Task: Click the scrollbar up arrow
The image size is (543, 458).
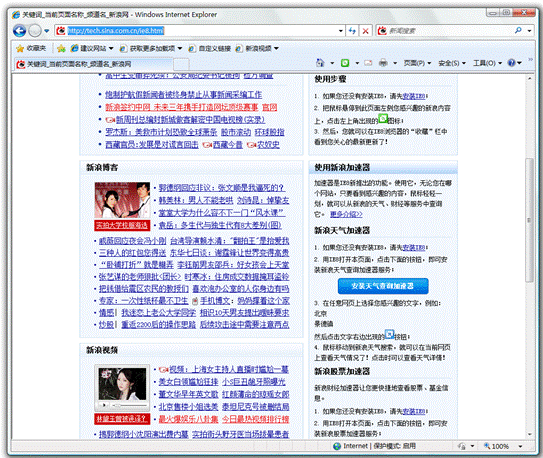Action: click(x=529, y=79)
